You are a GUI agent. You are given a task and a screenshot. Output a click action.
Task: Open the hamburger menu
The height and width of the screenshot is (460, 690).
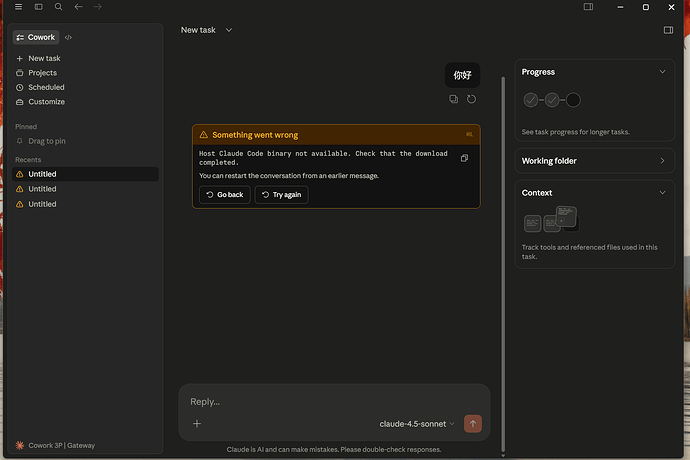coord(18,7)
